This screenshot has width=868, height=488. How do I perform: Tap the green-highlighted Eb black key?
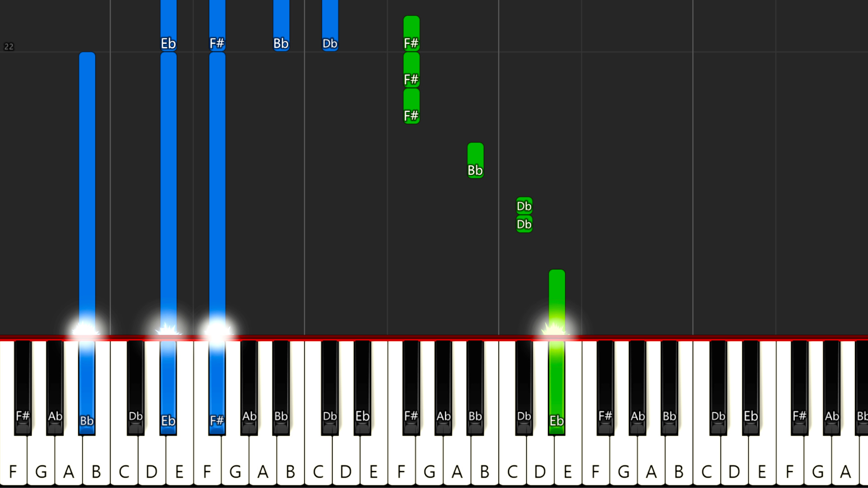click(557, 388)
